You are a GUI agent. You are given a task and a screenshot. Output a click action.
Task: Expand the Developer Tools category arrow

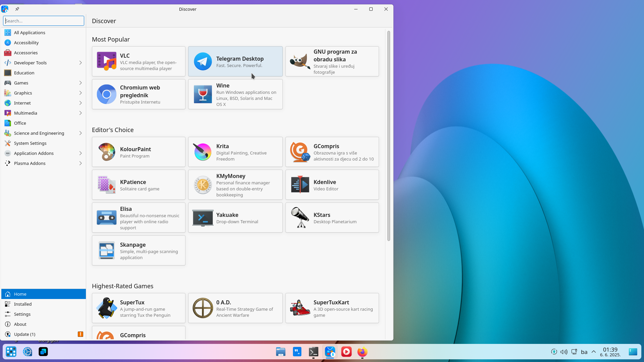80,63
